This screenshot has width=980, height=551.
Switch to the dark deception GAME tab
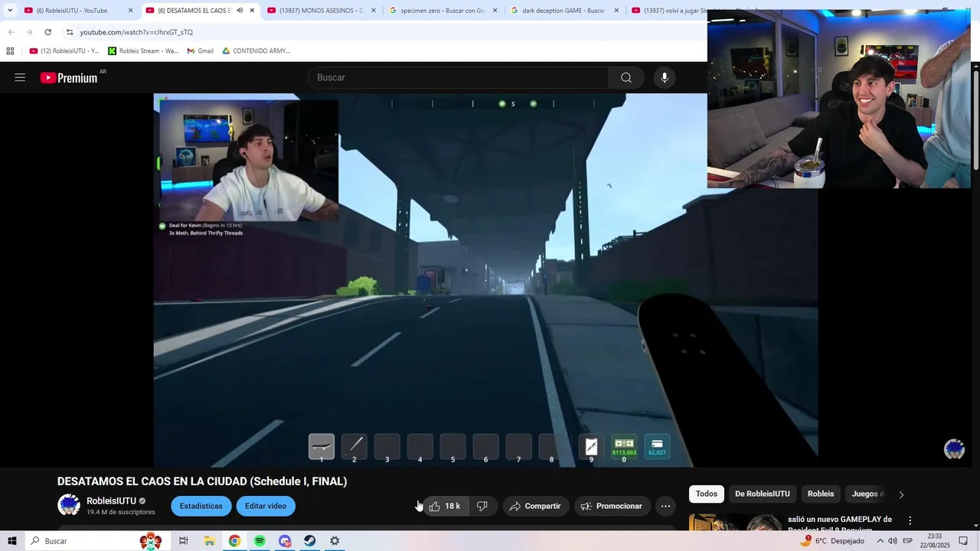(565, 11)
